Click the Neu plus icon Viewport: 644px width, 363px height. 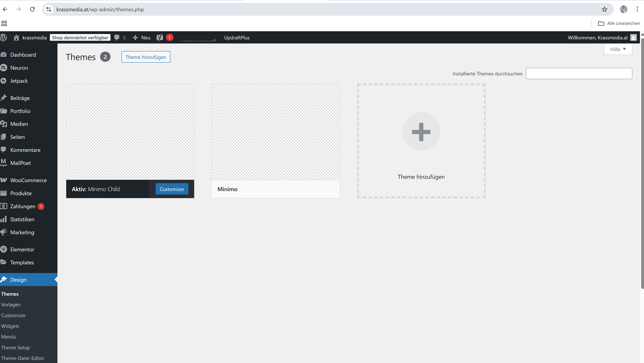click(x=135, y=38)
